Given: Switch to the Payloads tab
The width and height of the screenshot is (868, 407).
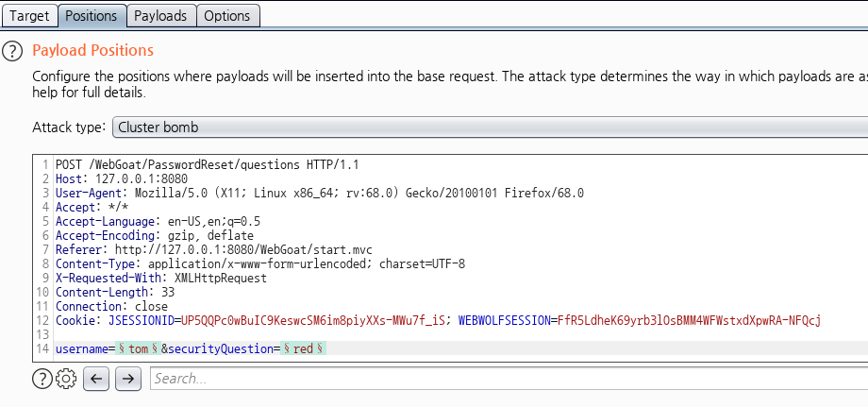Looking at the screenshot, I should coord(159,16).
